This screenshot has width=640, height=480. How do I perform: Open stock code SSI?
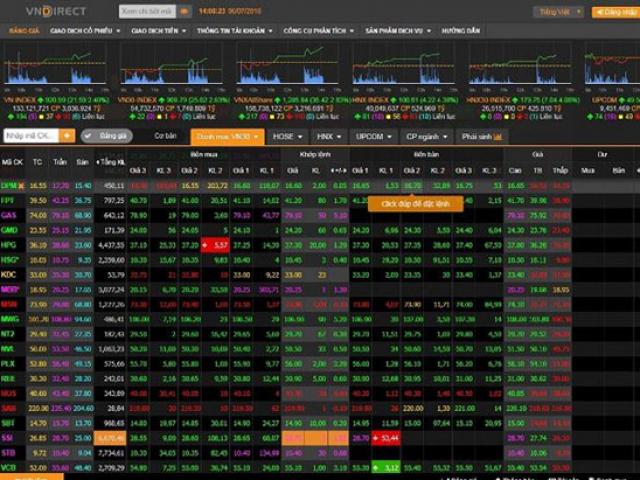coord(7,438)
